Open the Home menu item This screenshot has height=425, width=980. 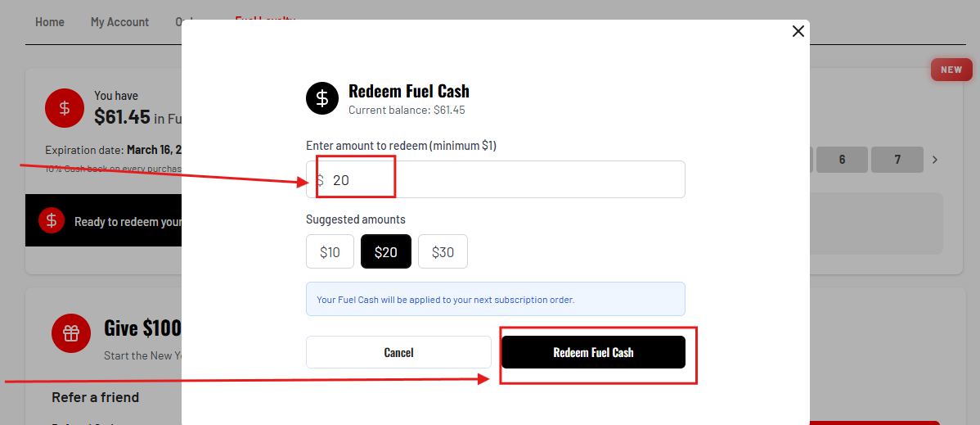tap(50, 22)
